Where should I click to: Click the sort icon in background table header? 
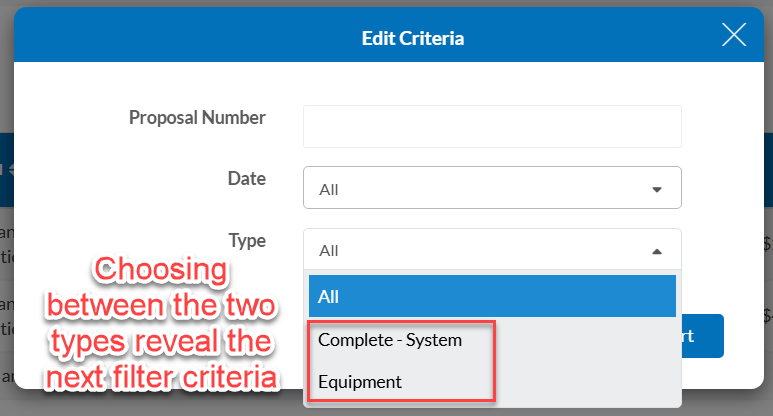[11, 170]
